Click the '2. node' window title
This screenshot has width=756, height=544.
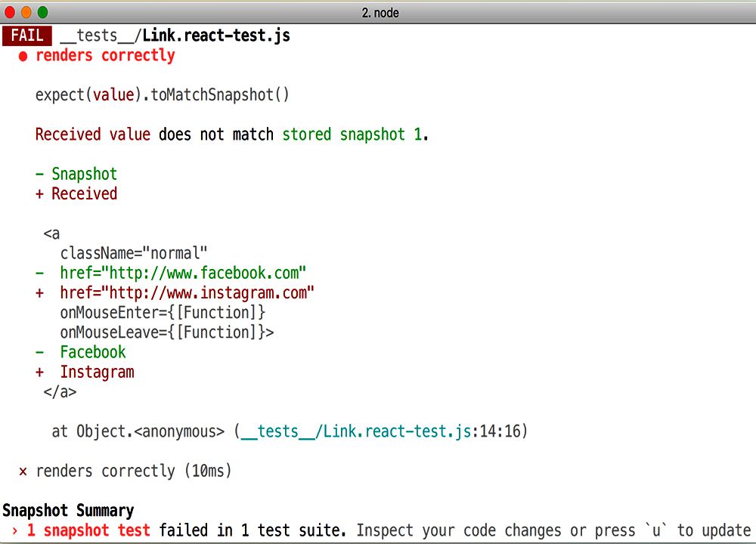[x=380, y=13]
